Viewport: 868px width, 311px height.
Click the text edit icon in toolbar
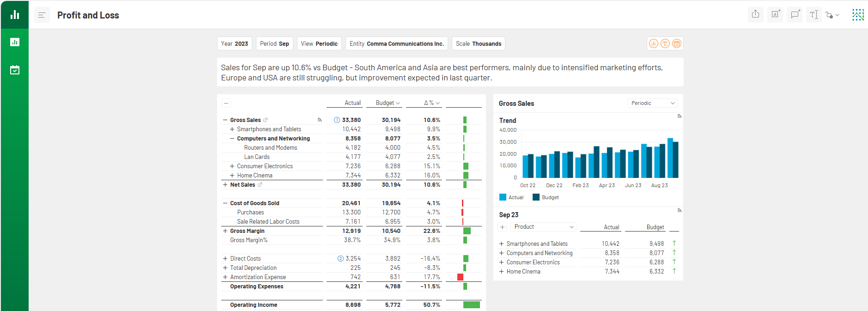point(813,14)
